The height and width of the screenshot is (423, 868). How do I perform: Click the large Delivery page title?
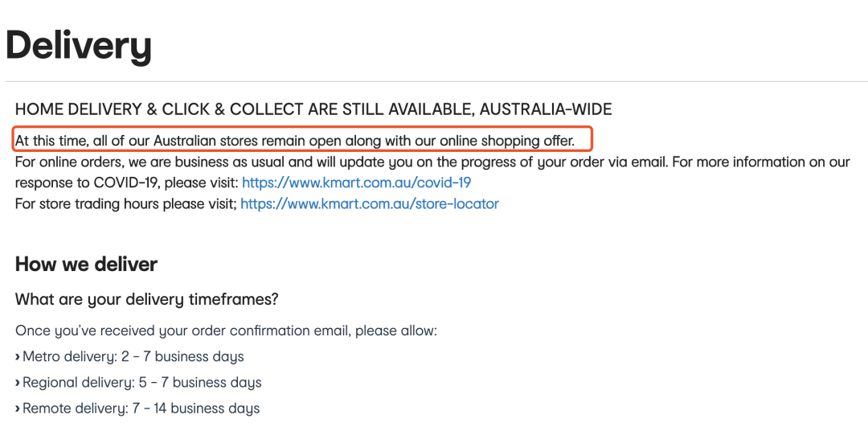pyautogui.click(x=78, y=47)
